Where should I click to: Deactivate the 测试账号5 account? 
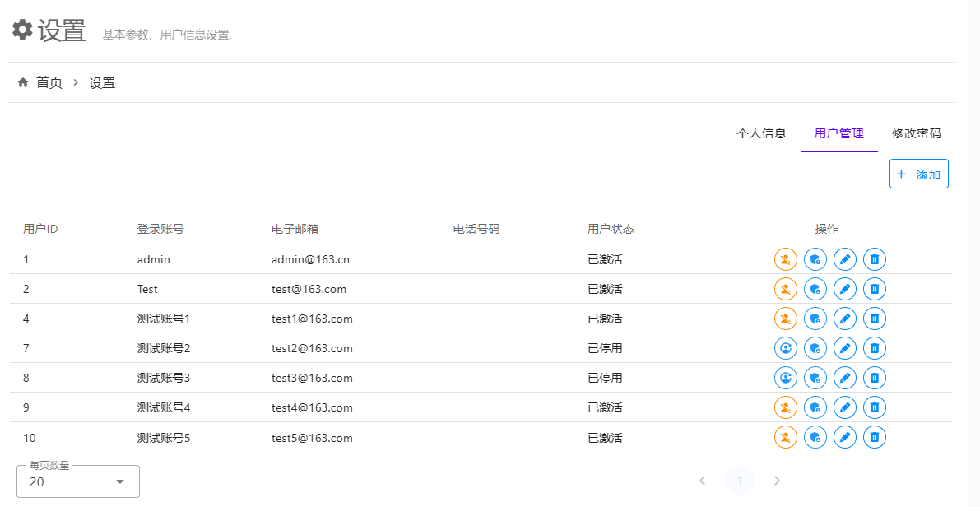pos(786,437)
